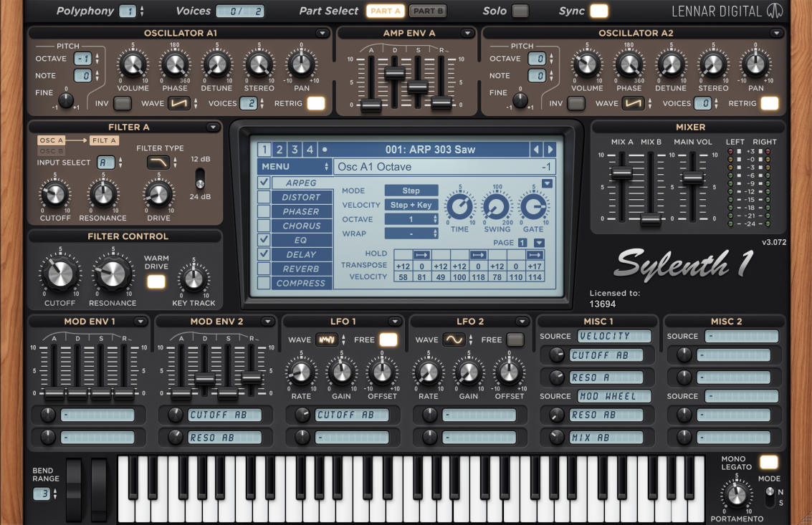Open the PHASER effect tab

click(x=302, y=211)
